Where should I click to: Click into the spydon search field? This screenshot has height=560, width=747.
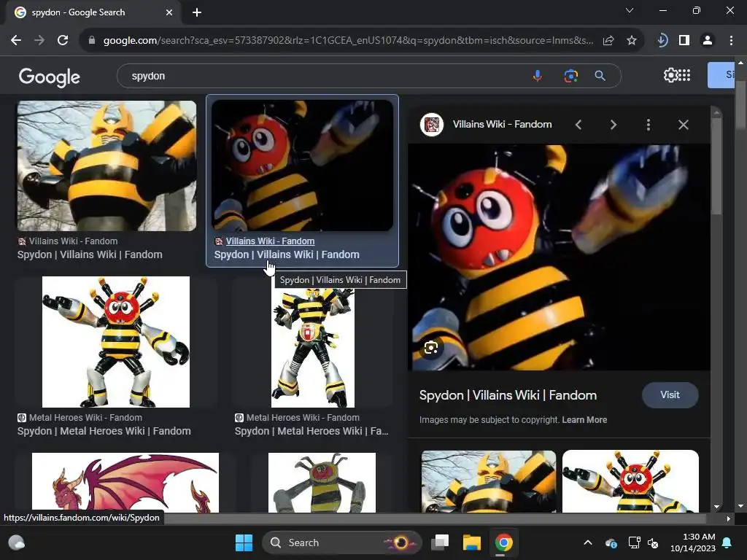324,76
